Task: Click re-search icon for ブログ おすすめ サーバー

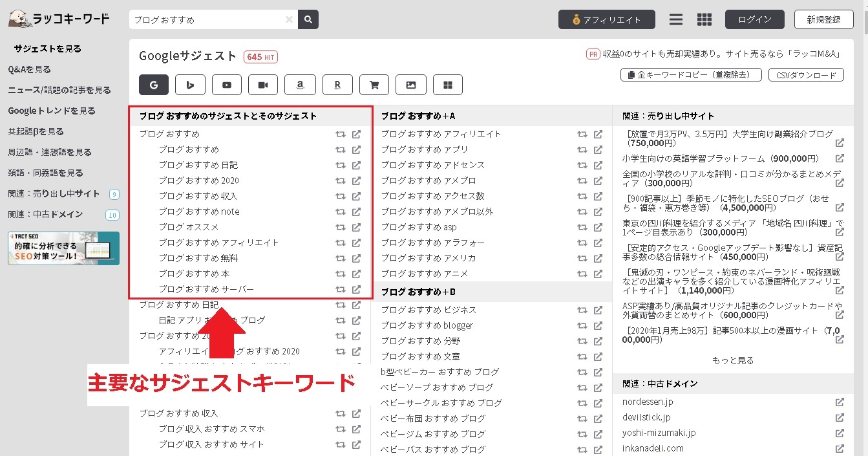Action: (x=341, y=289)
